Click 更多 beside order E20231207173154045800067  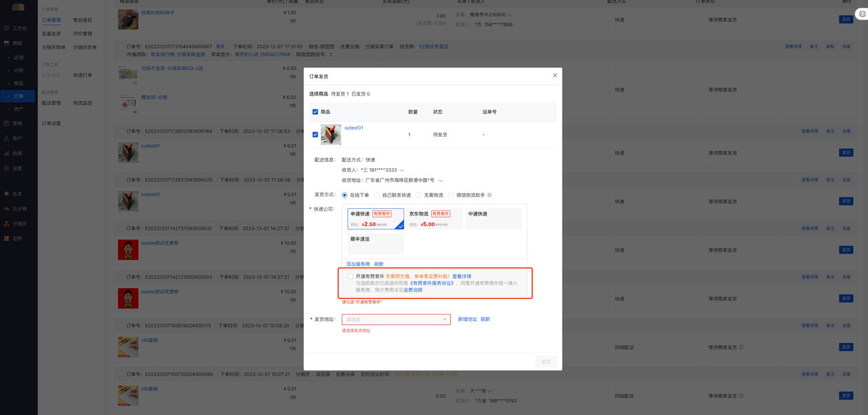[220, 47]
